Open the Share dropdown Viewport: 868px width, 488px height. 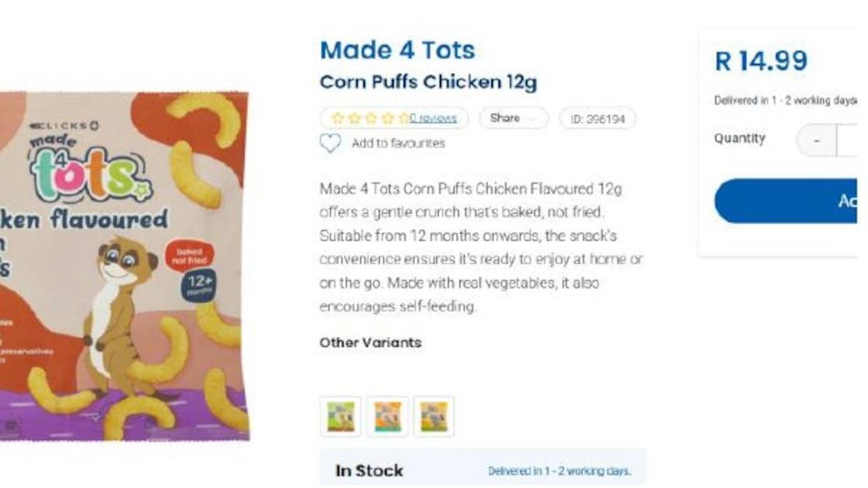[x=513, y=119]
